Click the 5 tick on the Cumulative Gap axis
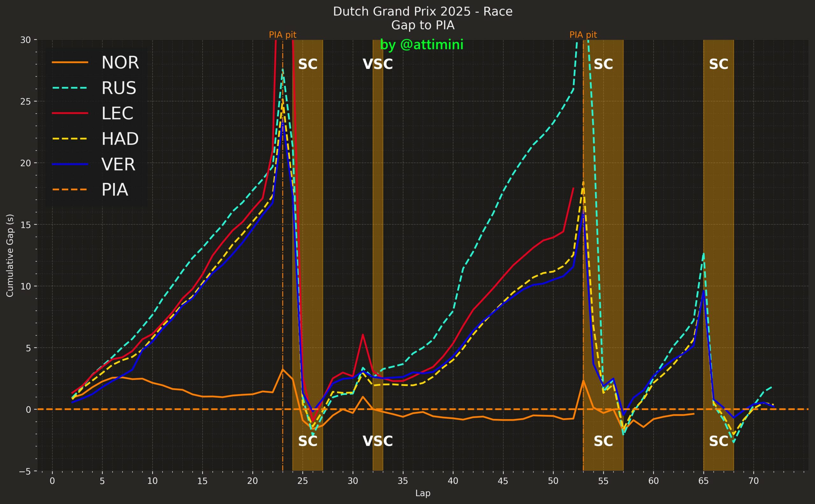Image resolution: width=815 pixels, height=504 pixels. 29,348
